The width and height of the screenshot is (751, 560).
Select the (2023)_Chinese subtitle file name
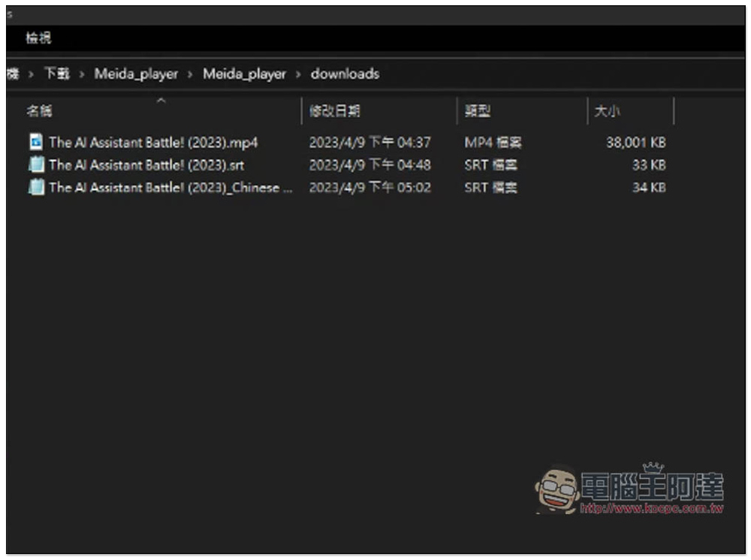170,187
